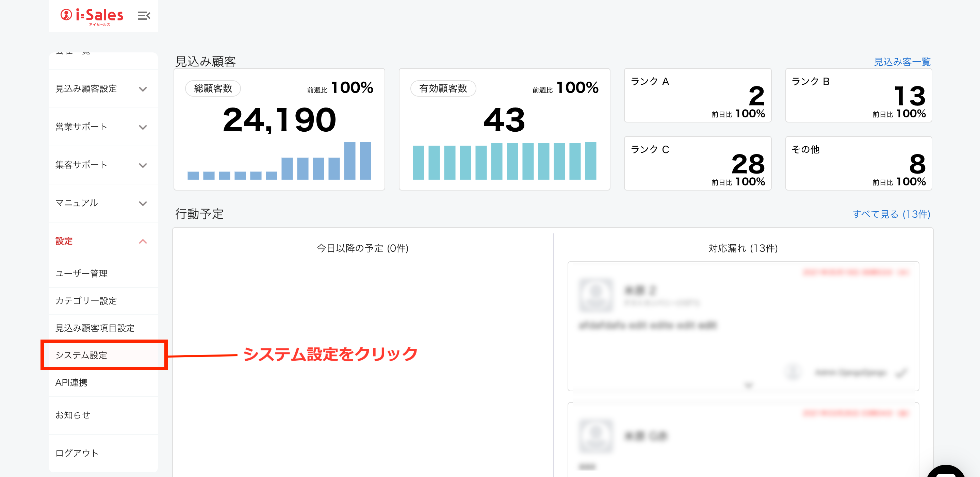
Task: Expand first overdue card with down chevron
Action: [748, 385]
